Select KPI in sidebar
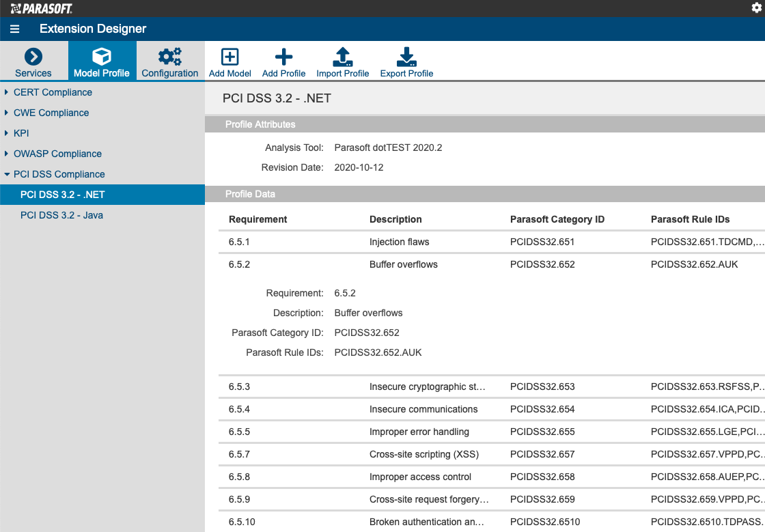 21,133
